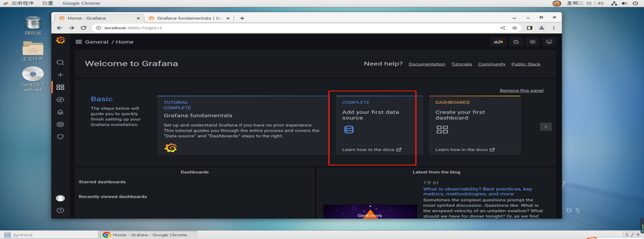Reload the page with refresh icon
The width and height of the screenshot is (644, 239).
point(84,28)
